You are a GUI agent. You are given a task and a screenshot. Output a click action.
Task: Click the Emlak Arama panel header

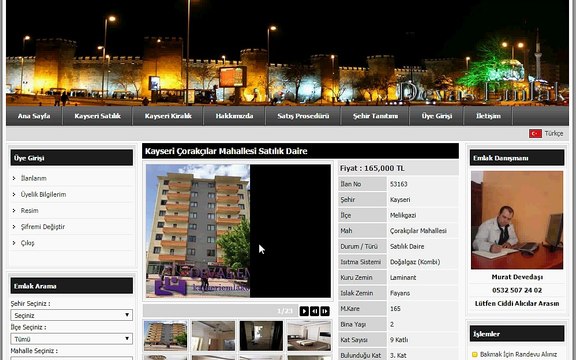click(72, 286)
